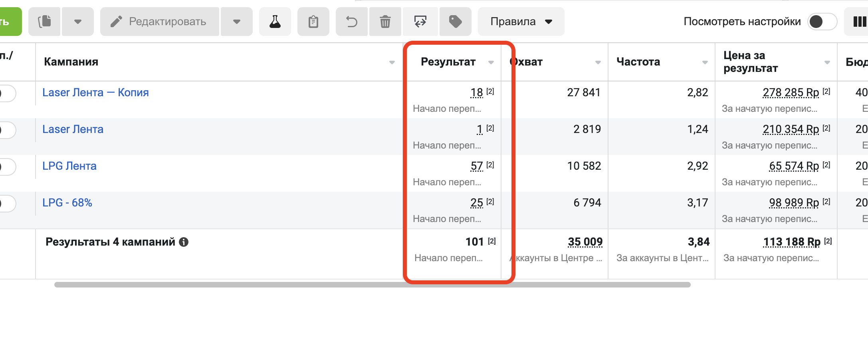Click the total cost 113 188 Rp
The height and width of the screenshot is (349, 868).
[792, 242]
